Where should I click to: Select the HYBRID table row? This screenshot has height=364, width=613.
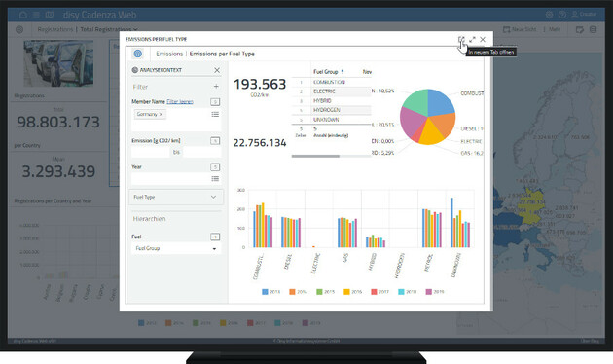pyautogui.click(x=332, y=101)
